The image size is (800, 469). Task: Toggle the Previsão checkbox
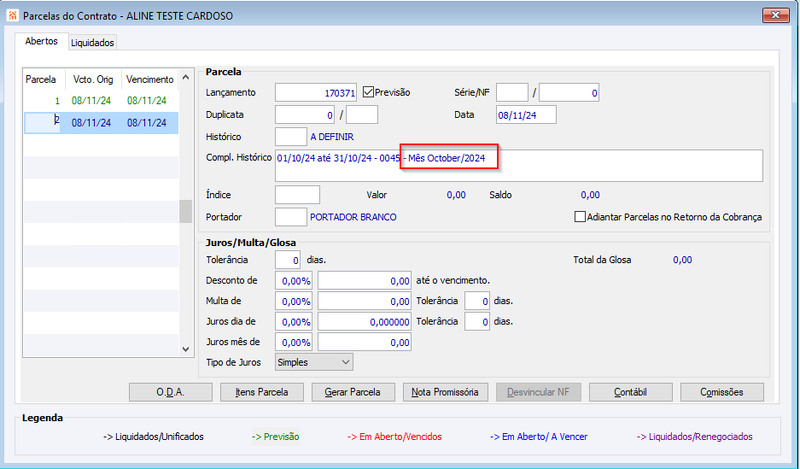point(368,92)
